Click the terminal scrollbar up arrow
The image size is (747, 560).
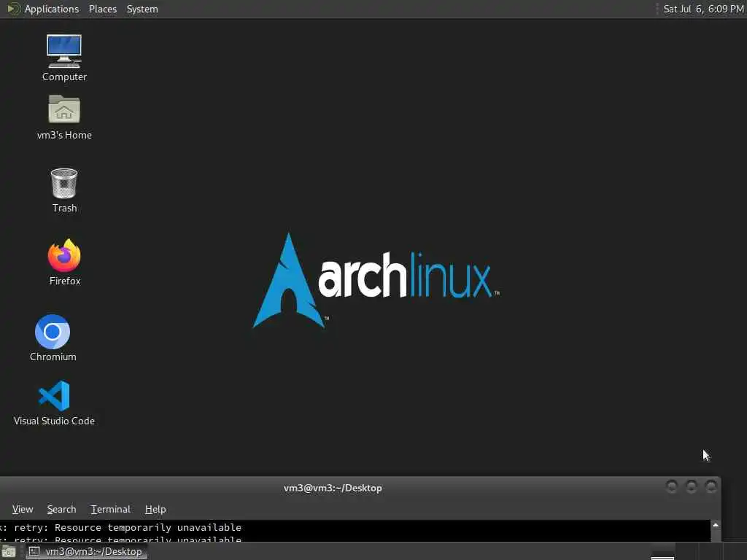point(715,525)
